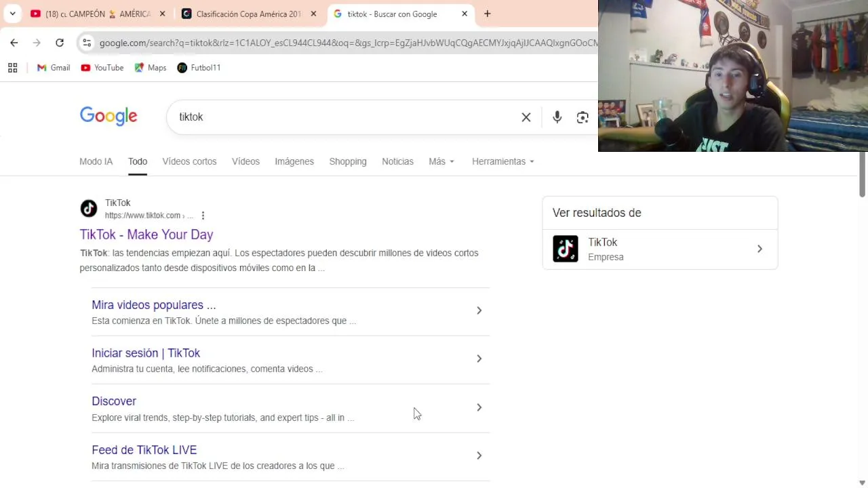Viewport: 868px width, 488px height.
Task: Close the YouTube CAMPEÓN tab
Action: 162,14
